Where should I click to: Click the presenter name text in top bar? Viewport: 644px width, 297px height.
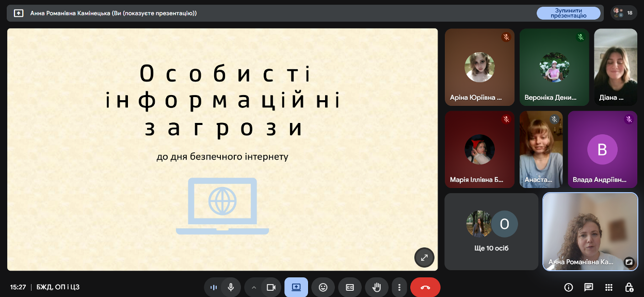coord(114,13)
